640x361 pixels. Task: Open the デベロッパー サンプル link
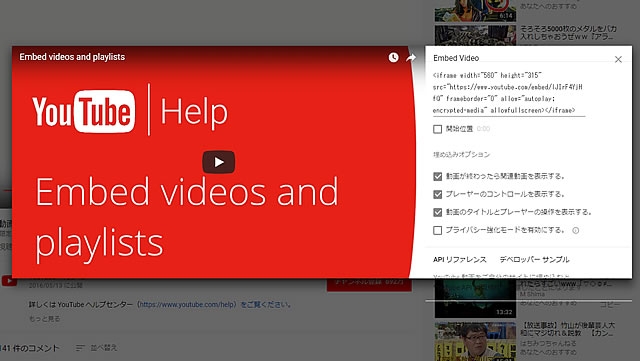(x=534, y=259)
